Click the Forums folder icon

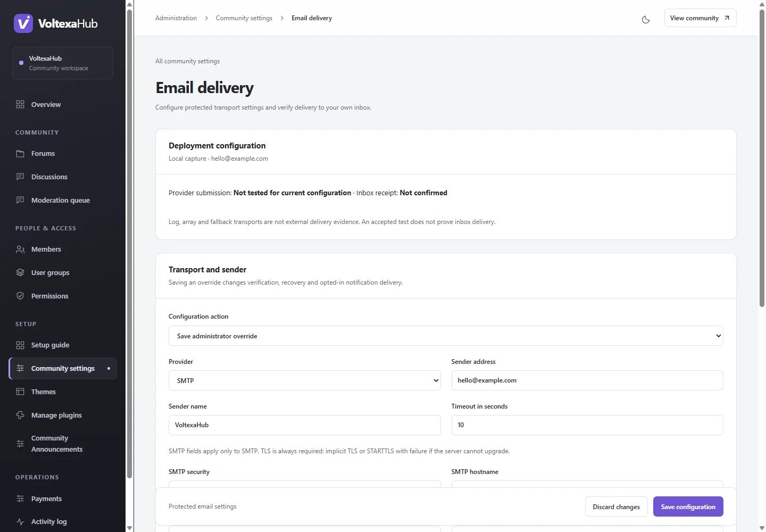pyautogui.click(x=20, y=153)
